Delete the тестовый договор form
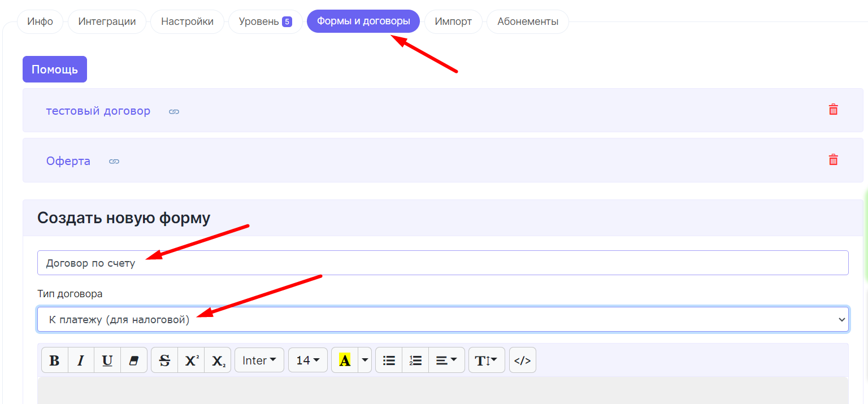Viewport: 868px width, 404px height. point(833,110)
